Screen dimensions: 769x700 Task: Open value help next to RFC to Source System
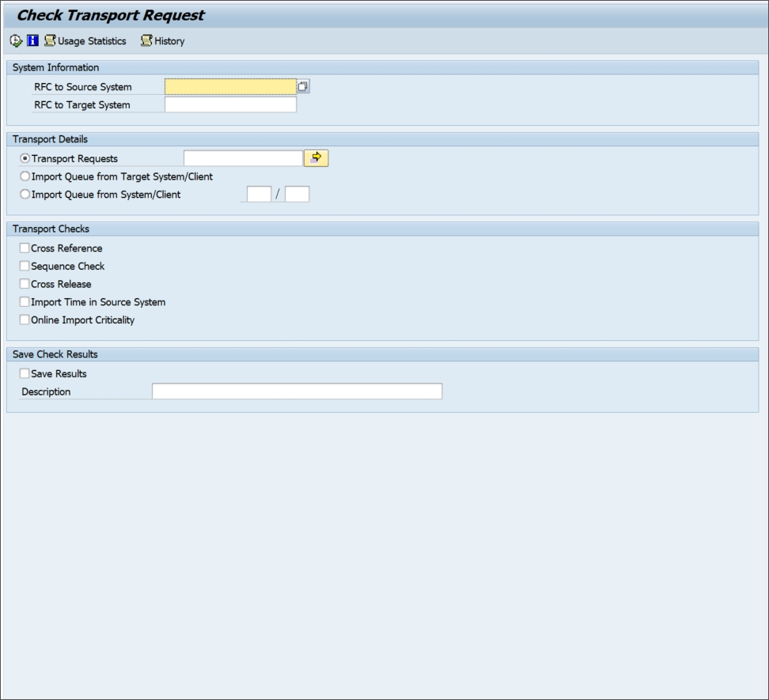pyautogui.click(x=303, y=87)
